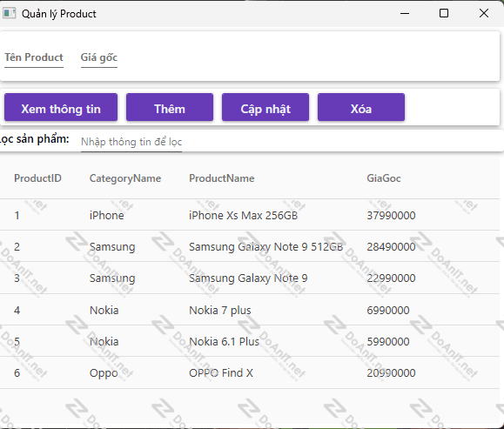Sort by the ProductName column header
504x429 pixels.
tap(221, 178)
